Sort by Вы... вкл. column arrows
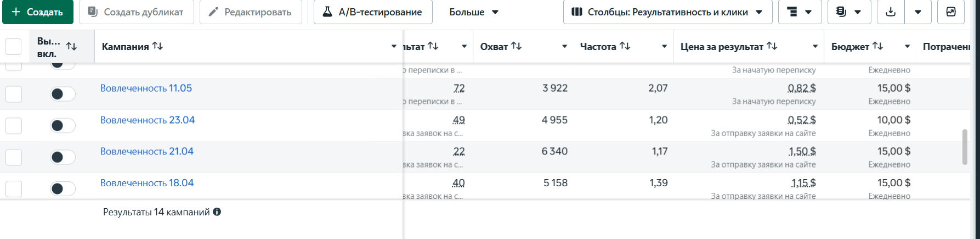This screenshot has height=239, width=980. tap(71, 47)
